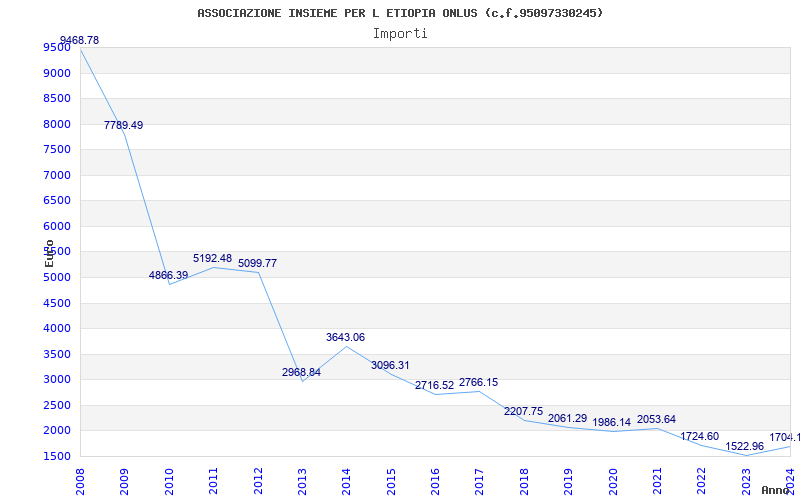The image size is (800, 500).
Task: Click the data label 1724.60
Action: pos(699,436)
